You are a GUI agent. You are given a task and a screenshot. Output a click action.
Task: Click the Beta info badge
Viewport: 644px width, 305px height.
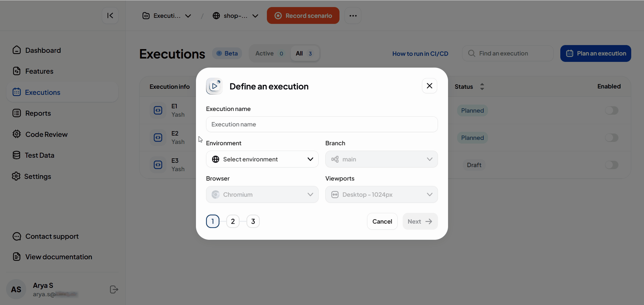(x=227, y=53)
